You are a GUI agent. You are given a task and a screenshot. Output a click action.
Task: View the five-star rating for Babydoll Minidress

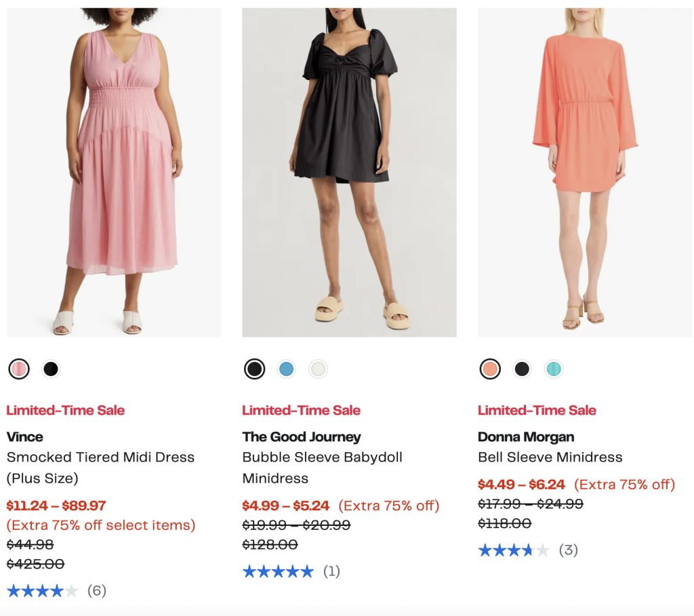(278, 571)
